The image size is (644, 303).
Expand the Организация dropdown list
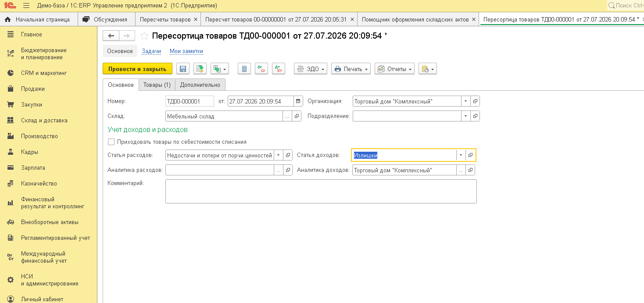(465, 101)
